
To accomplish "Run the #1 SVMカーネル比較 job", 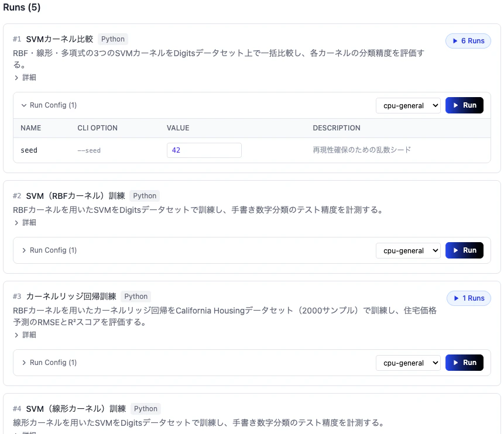I will [x=464, y=105].
